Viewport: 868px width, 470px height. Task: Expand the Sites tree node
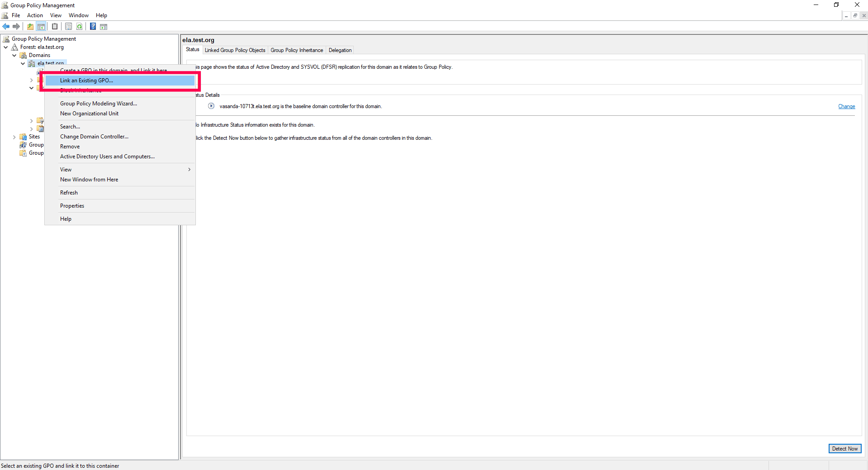click(14, 137)
